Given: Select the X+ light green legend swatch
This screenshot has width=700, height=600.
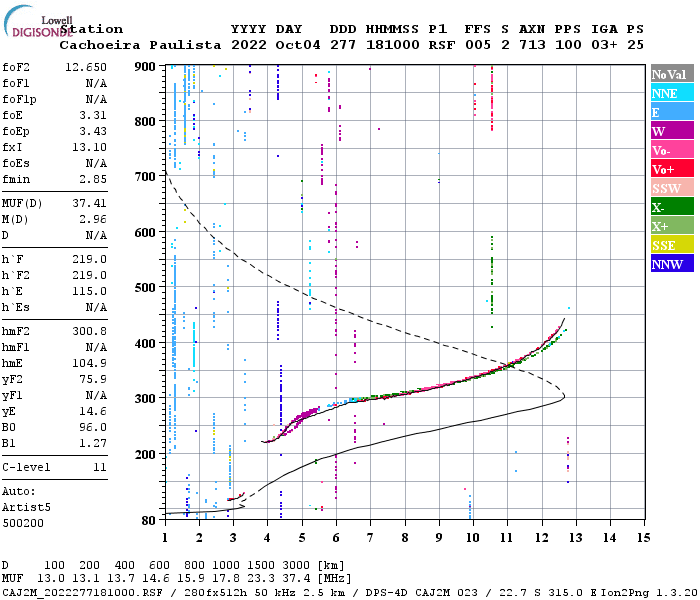Looking at the screenshot, I should tap(672, 225).
